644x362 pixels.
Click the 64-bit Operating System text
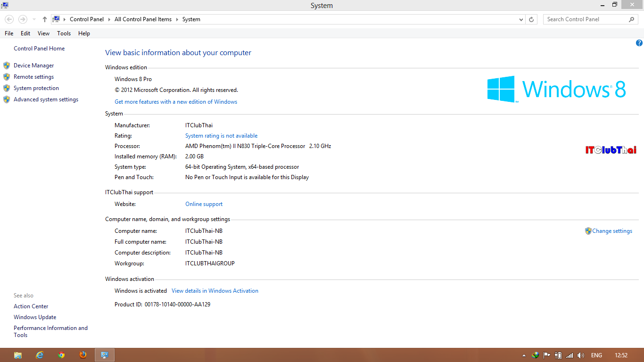tap(215, 167)
